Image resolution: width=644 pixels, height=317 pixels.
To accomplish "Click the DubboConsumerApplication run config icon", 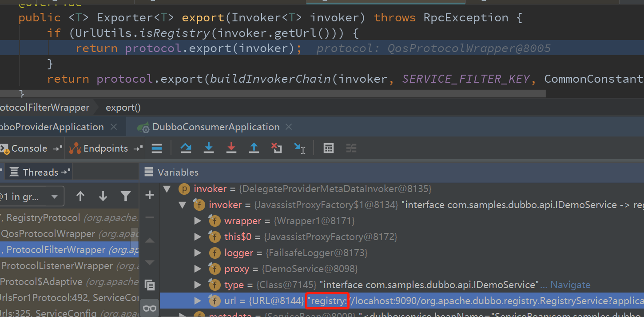I will 143,127.
